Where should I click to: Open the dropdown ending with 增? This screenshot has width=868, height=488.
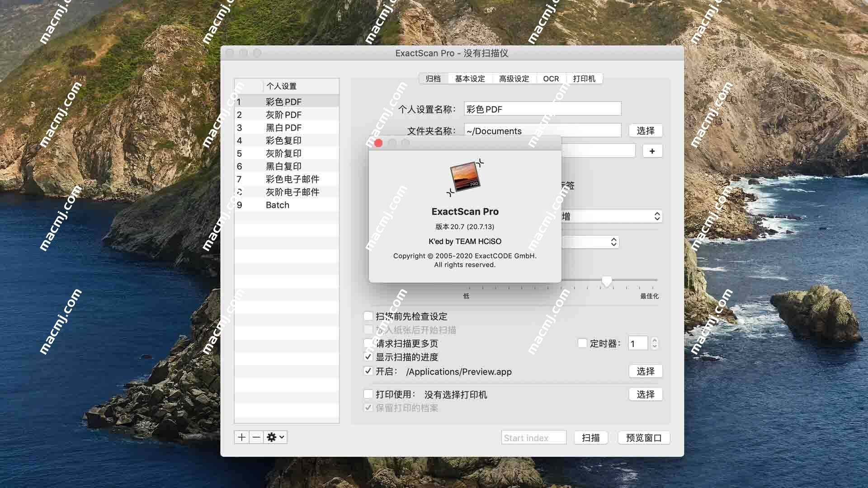coord(612,216)
